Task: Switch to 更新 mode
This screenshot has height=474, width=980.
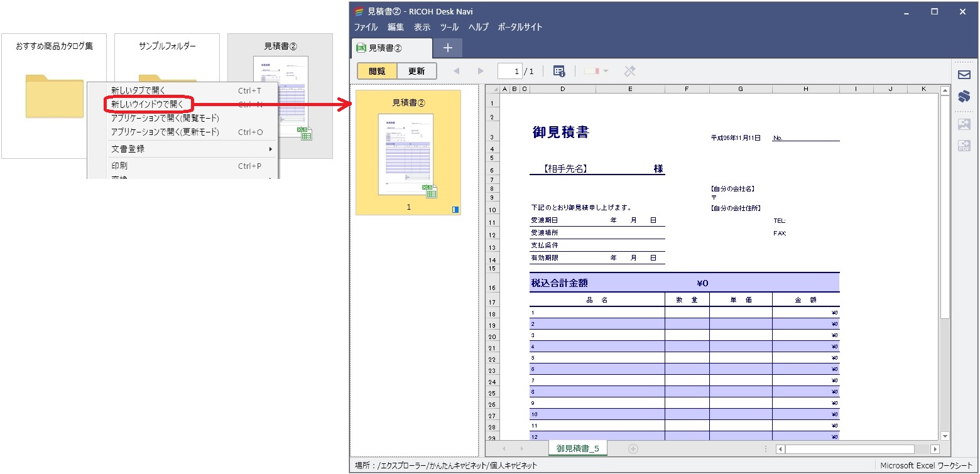Action: [x=416, y=70]
